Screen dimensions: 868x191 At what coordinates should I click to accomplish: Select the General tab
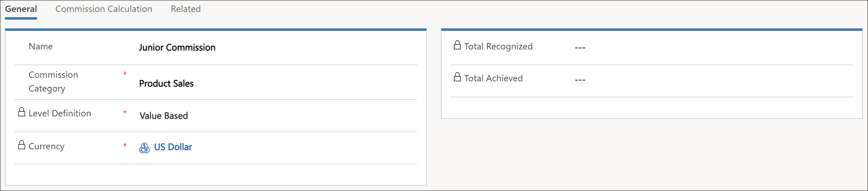click(x=21, y=9)
